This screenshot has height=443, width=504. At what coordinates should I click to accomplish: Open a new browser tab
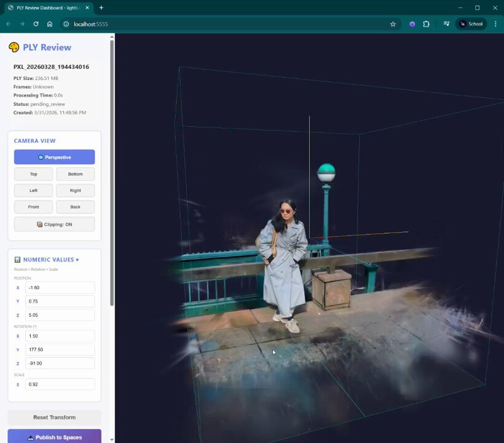[x=101, y=8]
